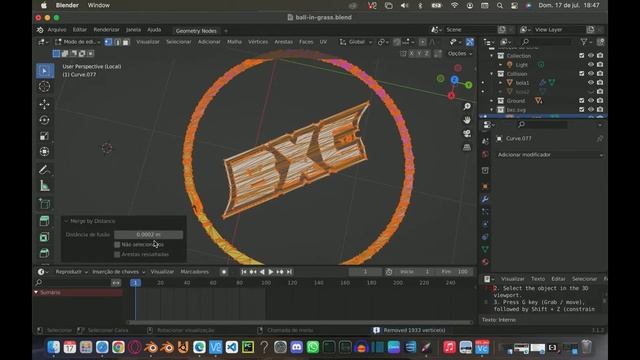This screenshot has width=640, height=360.
Task: Toggle the camera view icon
Action: pyautogui.click(x=467, y=133)
